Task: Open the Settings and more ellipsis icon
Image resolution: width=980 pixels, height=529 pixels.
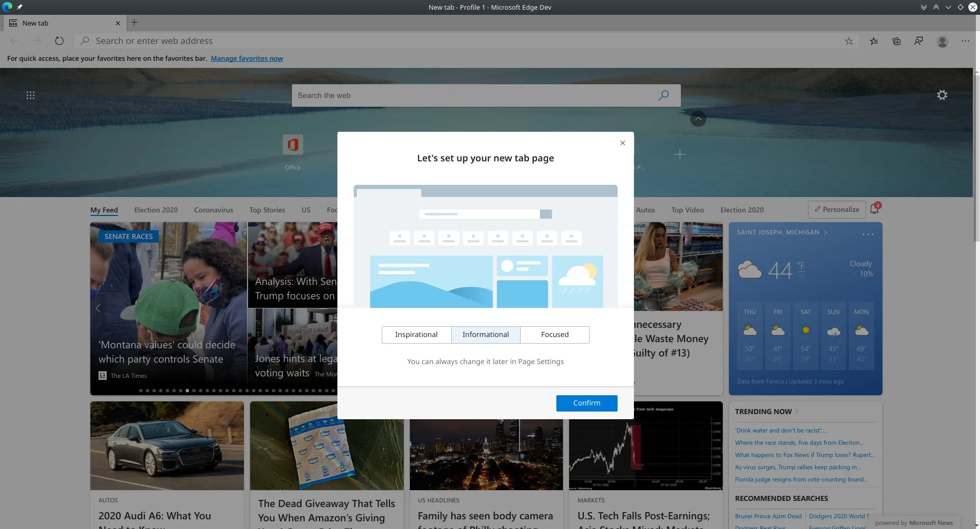Action: [965, 41]
